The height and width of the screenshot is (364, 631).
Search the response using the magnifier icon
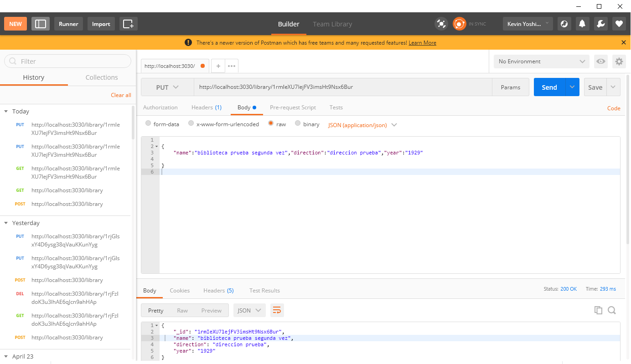tap(612, 310)
